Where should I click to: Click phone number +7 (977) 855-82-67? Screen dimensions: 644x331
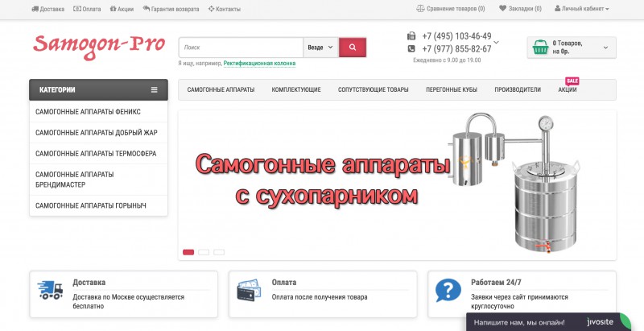click(456, 49)
